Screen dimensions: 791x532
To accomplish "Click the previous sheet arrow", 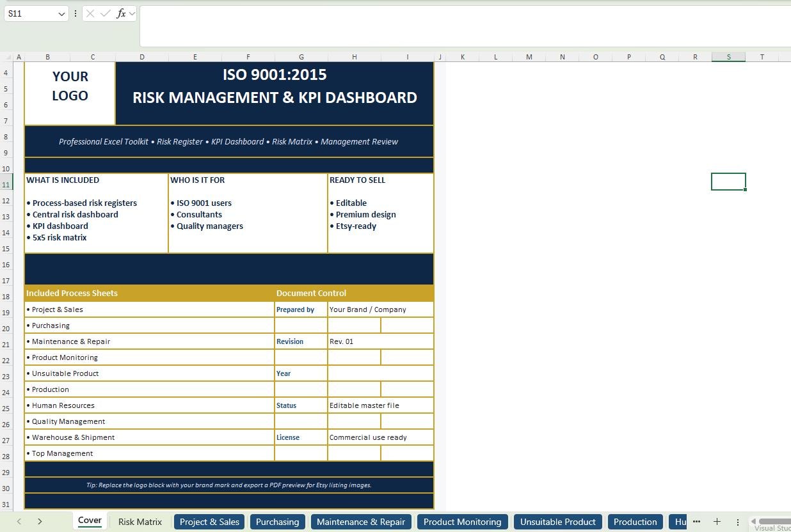I will [x=19, y=522].
